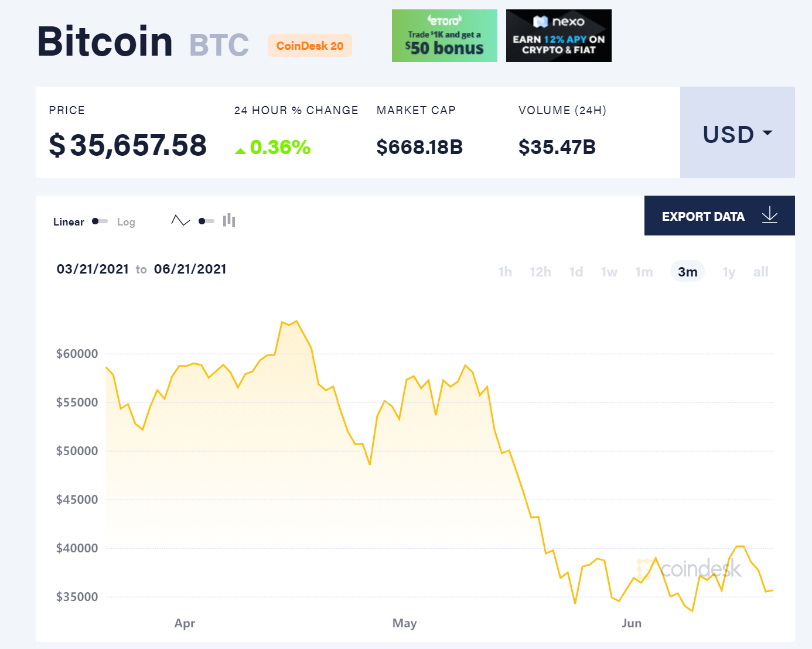Toggle the Linear/Log scale switch
Image resolution: width=812 pixels, height=649 pixels.
click(100, 221)
